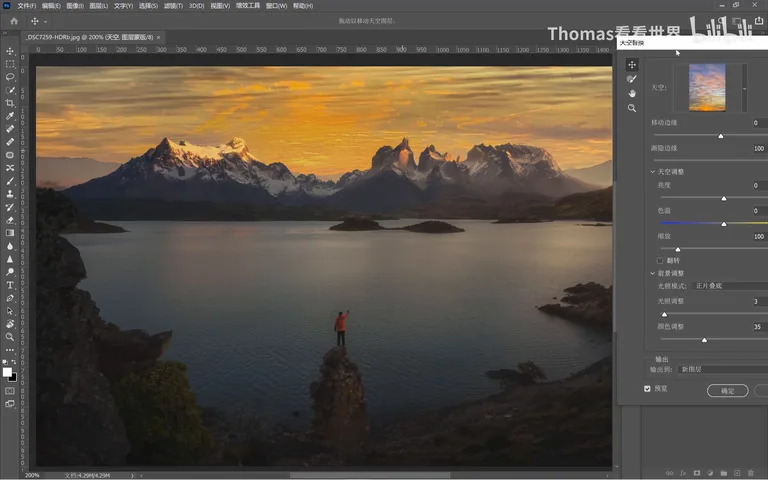Swap foreground and background colors
The height and width of the screenshot is (480, 768).
[x=14, y=362]
